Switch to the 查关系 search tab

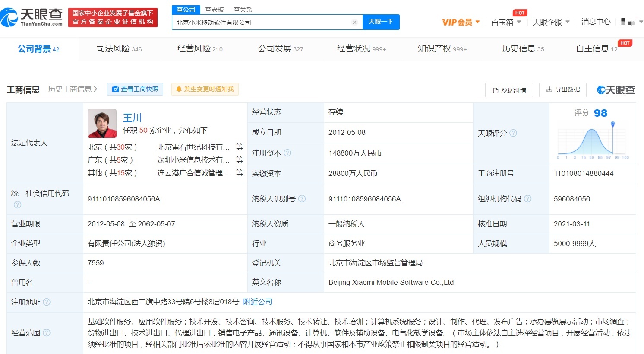243,10
